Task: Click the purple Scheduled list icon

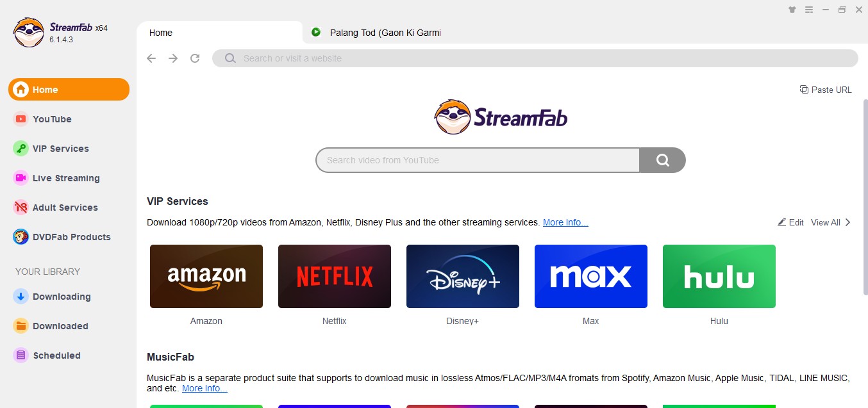Action: pyautogui.click(x=21, y=355)
